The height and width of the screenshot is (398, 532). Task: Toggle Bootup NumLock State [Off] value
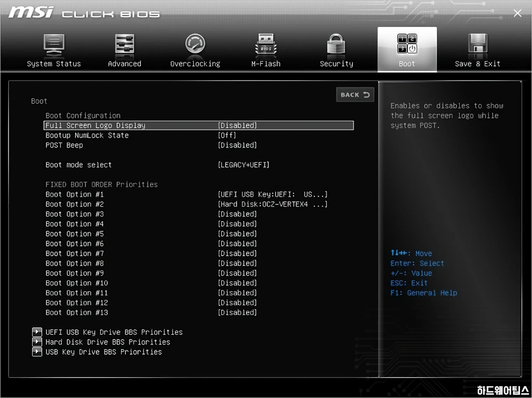227,135
